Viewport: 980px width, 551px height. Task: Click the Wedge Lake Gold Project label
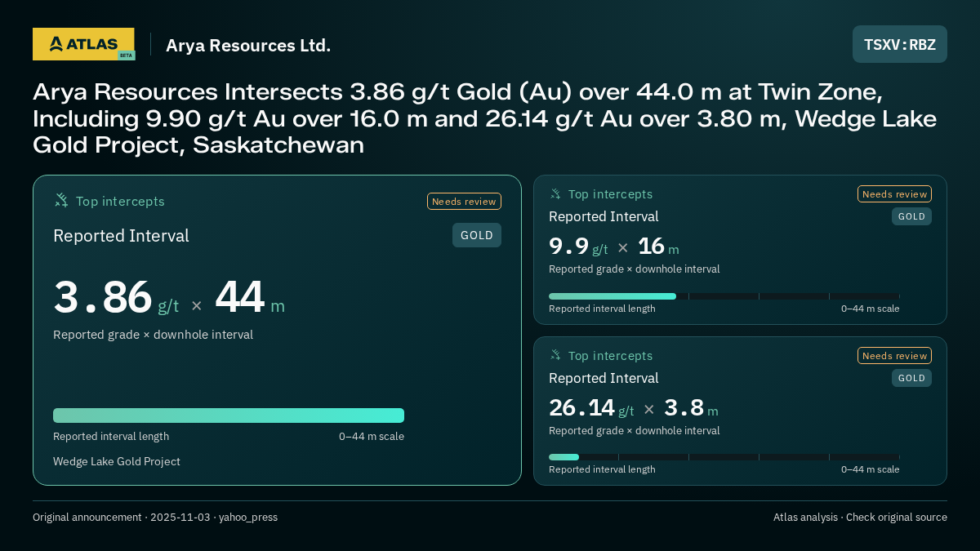pyautogui.click(x=117, y=461)
